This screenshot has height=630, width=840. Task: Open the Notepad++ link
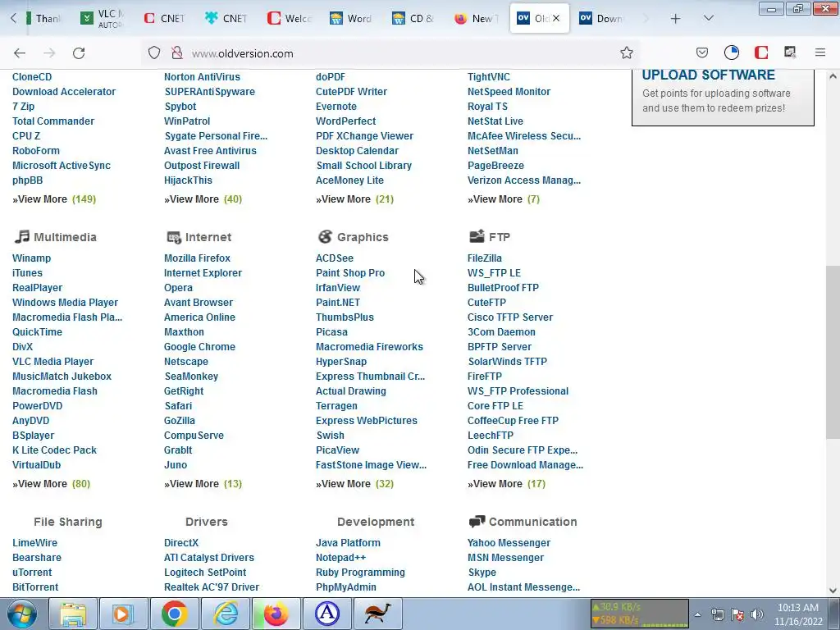pos(340,558)
